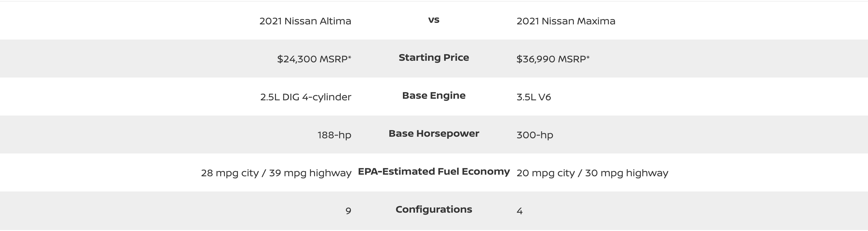
Task: Click the 2021 Nissan Maxima heading
Action: (566, 21)
